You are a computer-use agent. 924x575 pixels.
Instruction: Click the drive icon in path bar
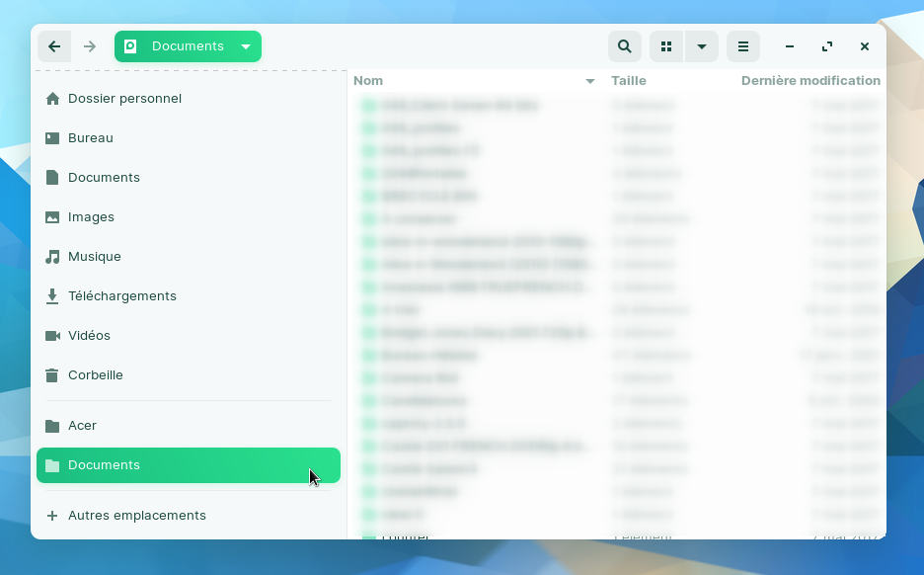(130, 46)
